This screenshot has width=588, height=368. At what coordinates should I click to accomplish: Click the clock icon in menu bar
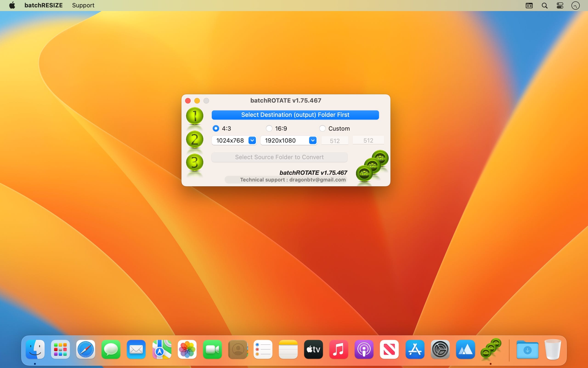(x=575, y=6)
